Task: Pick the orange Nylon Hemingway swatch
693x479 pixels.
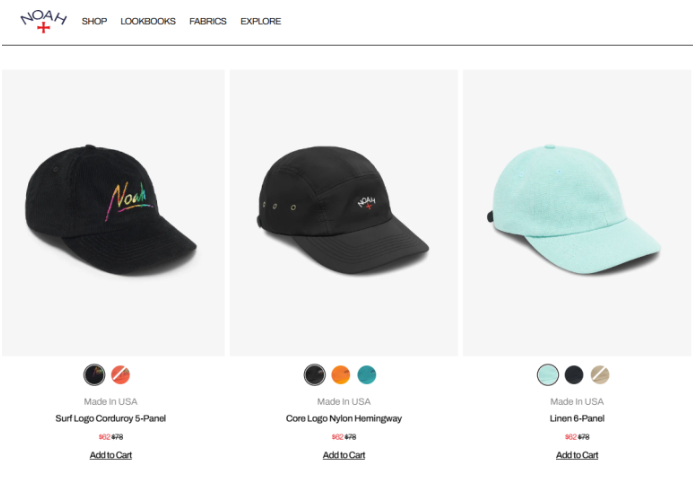Action: click(341, 375)
